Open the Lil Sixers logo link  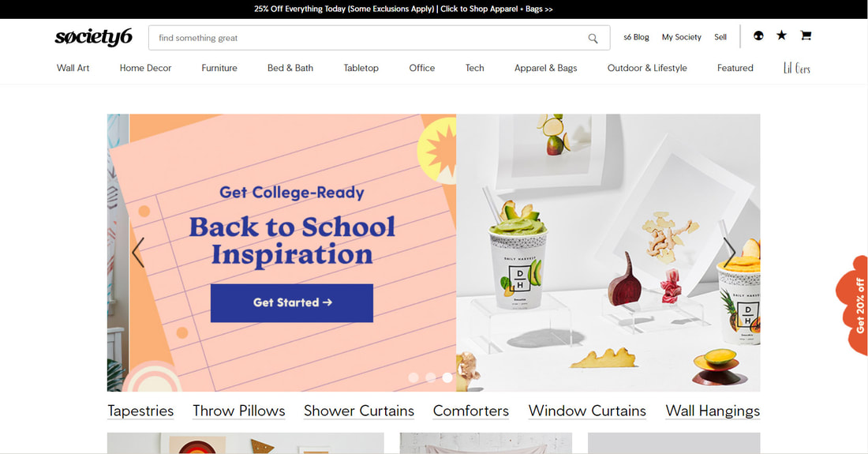point(797,68)
